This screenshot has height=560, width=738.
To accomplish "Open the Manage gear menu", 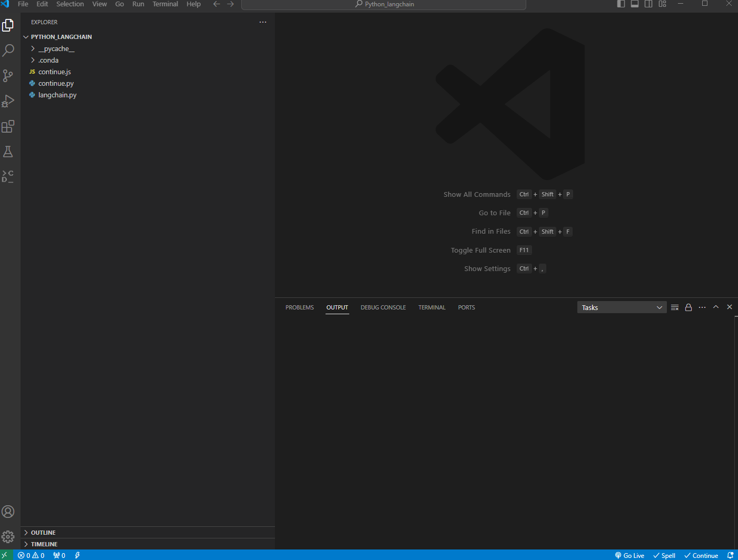I will tap(8, 537).
